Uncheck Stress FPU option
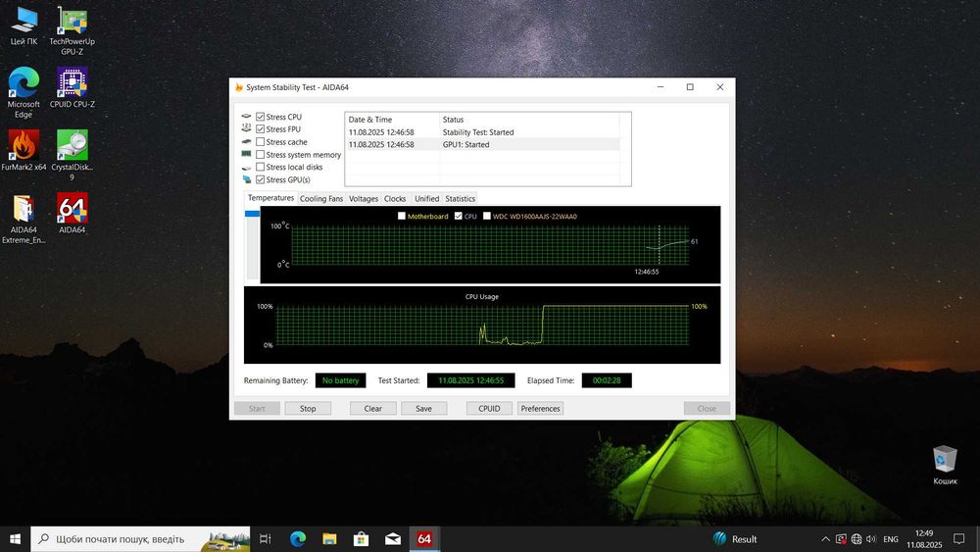Screen dimensions: 980x552 pos(261,129)
